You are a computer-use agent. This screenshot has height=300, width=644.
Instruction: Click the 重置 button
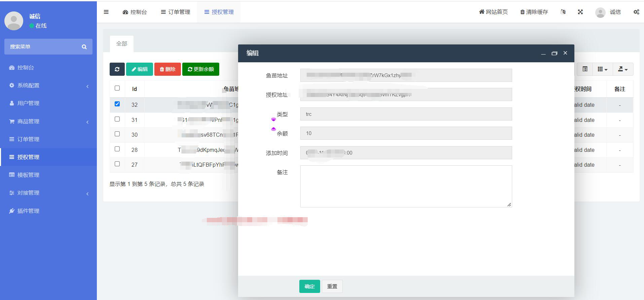[332, 287]
